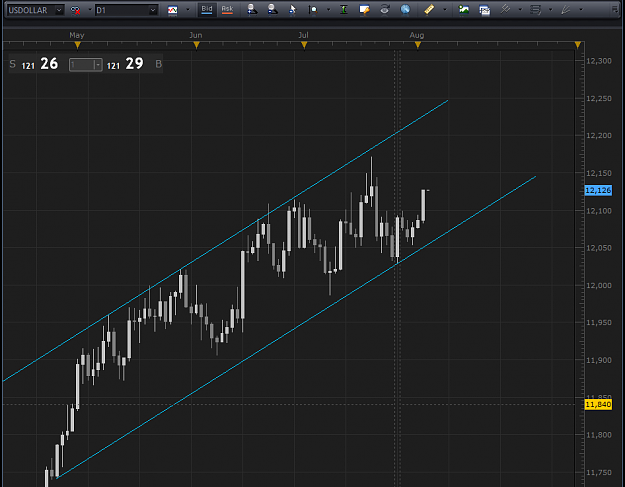This screenshot has height=487, width=625.
Task: Open the chart properties window icon
Action: pos(364,10)
